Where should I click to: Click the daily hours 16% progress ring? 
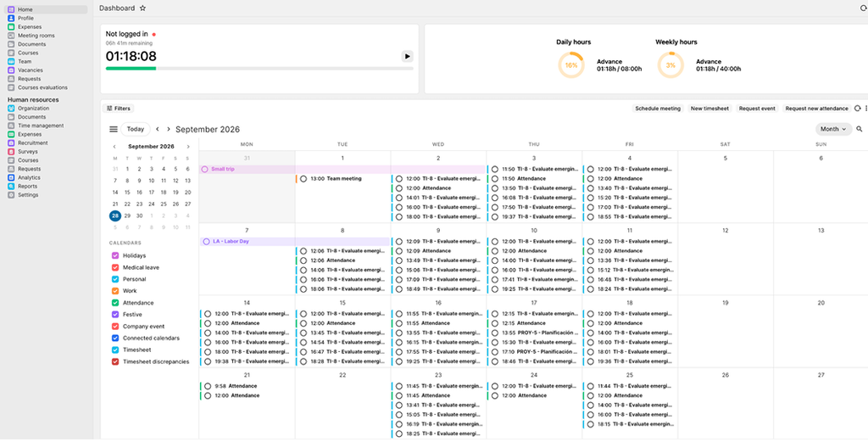pos(570,64)
